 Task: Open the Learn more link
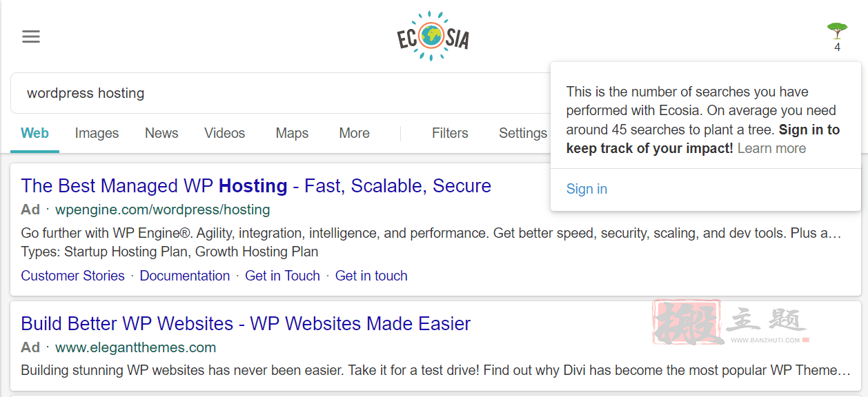(x=771, y=148)
